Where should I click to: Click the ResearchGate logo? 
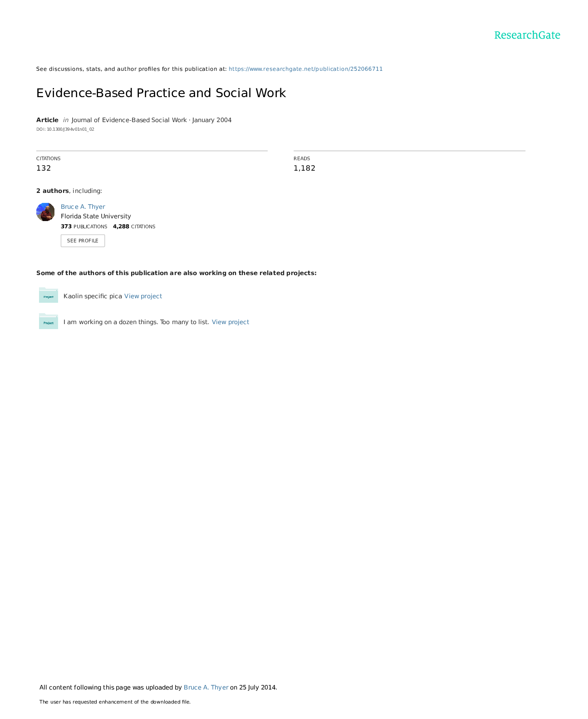[527, 35]
